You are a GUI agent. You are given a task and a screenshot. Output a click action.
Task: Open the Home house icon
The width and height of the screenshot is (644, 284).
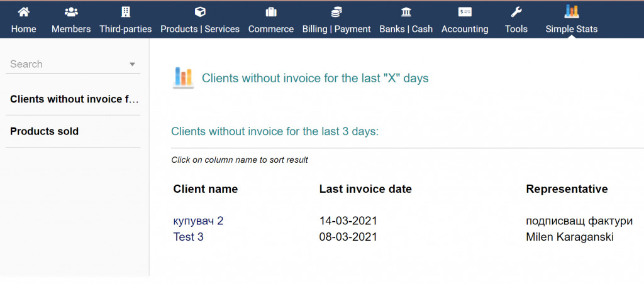pyautogui.click(x=23, y=12)
